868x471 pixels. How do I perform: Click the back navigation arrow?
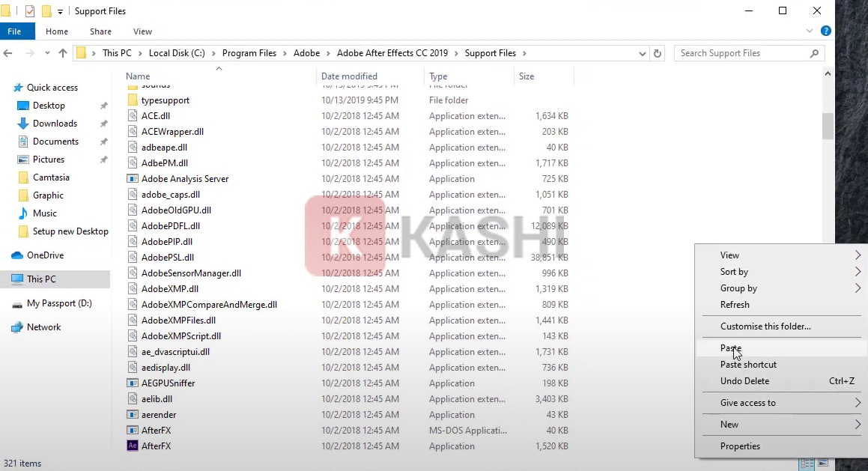pyautogui.click(x=7, y=53)
